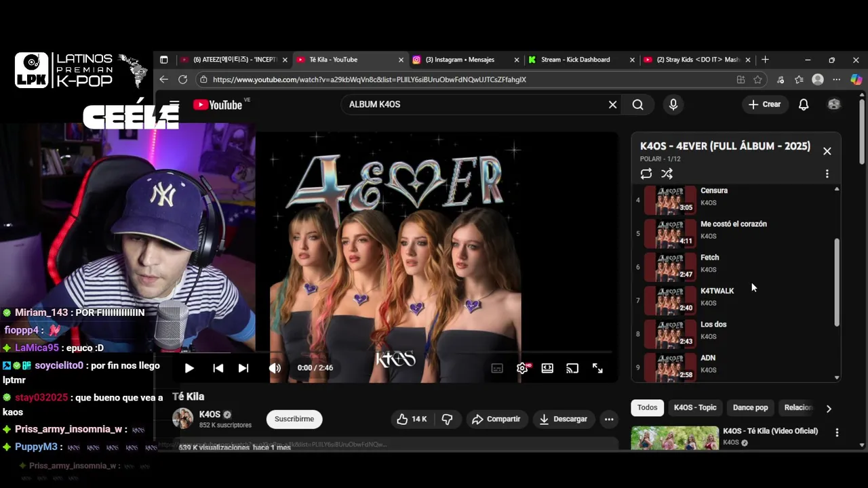Switch to ATEEZ INCEPTION browser tab
The width and height of the screenshot is (868, 488).
tap(234, 60)
